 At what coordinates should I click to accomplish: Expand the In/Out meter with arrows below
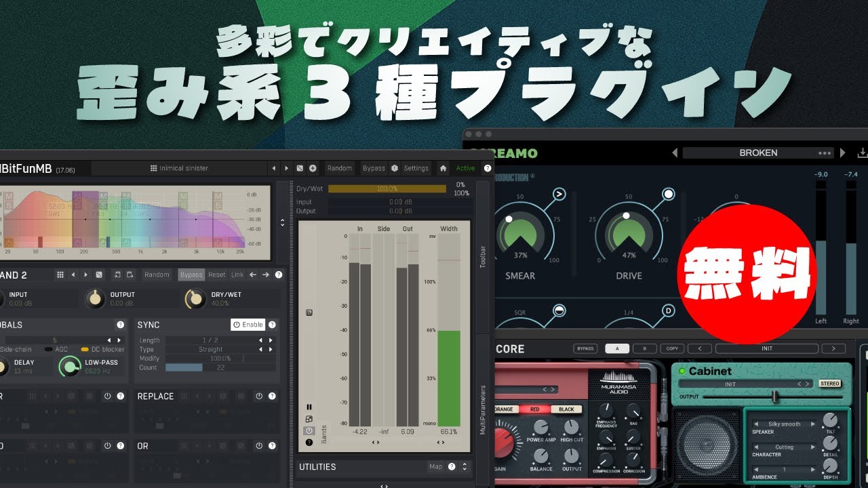[x=377, y=443]
